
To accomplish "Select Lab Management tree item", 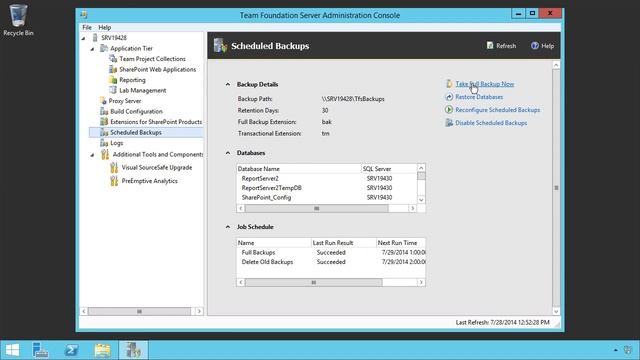I will pos(142,90).
